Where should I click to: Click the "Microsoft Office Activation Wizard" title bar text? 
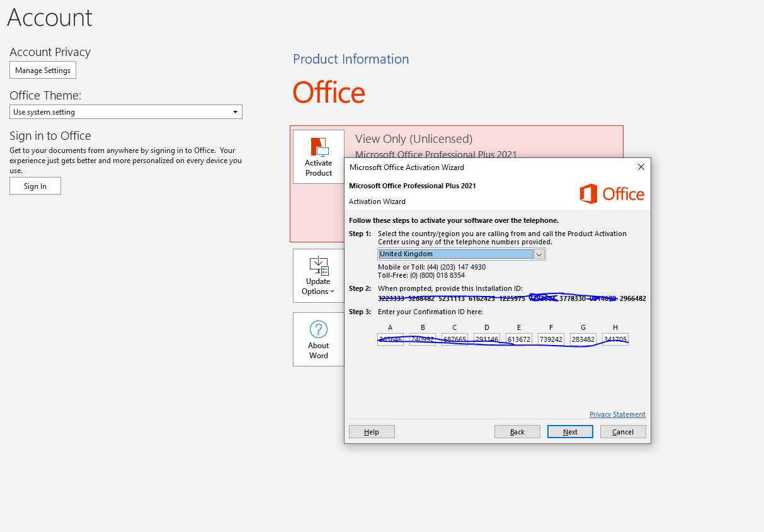[x=407, y=167]
